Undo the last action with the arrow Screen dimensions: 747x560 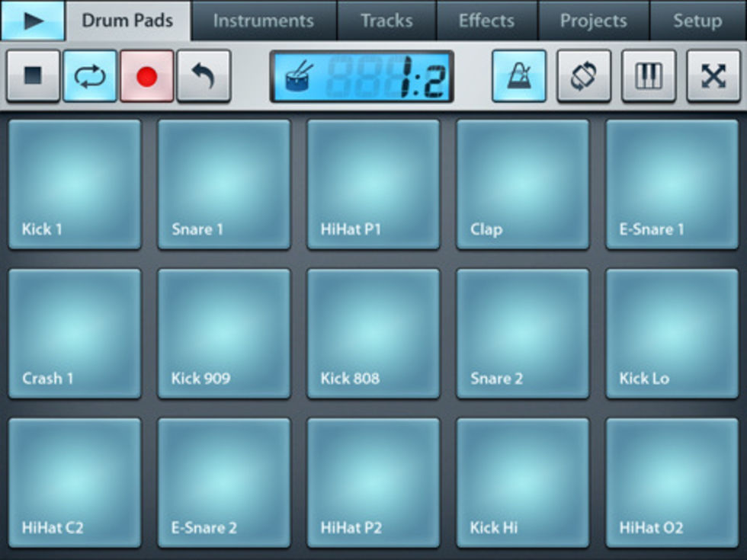204,75
